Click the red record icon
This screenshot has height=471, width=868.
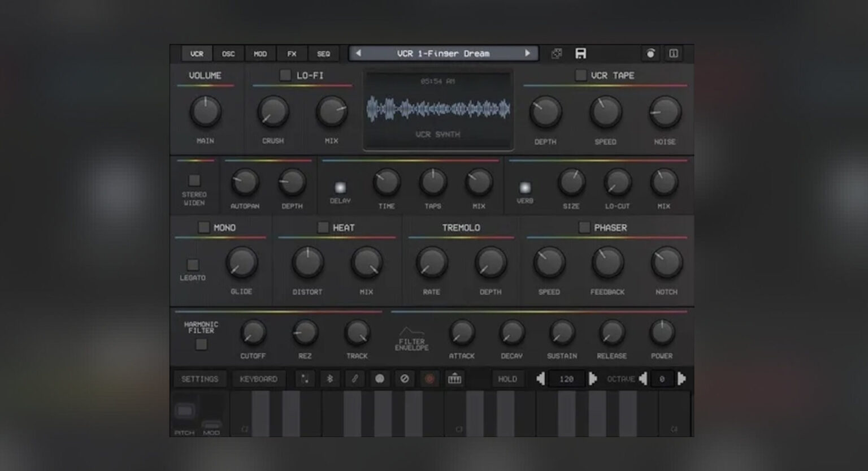[x=429, y=379]
